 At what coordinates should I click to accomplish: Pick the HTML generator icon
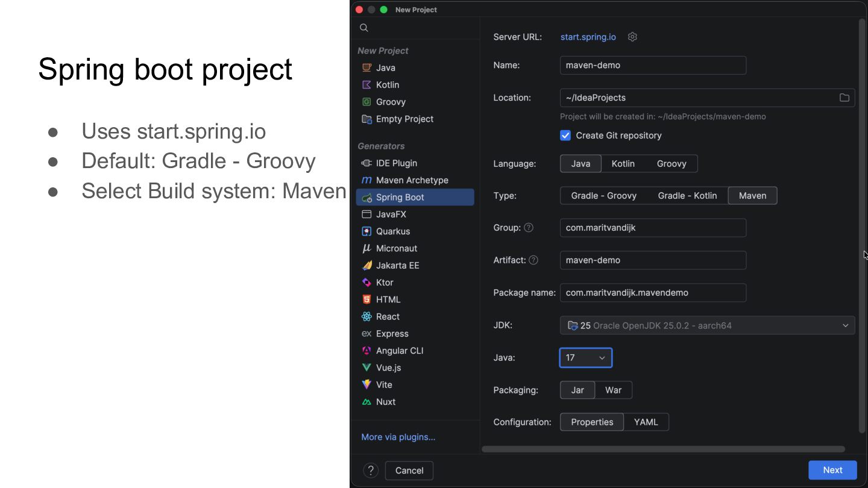click(366, 299)
